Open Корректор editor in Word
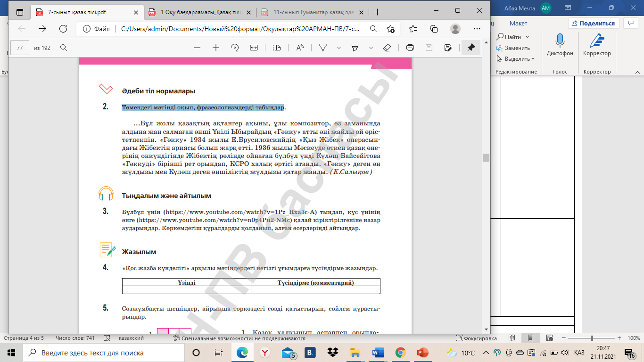The height and width of the screenshot is (362, 644). tap(597, 45)
